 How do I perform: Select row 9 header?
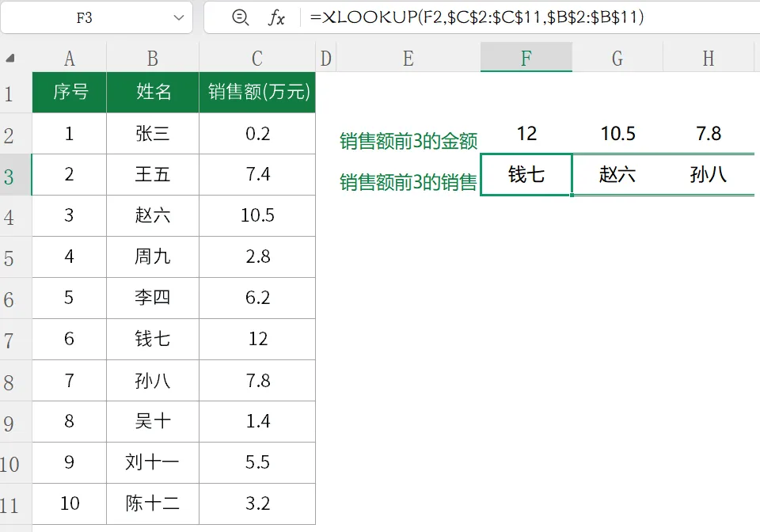point(16,421)
